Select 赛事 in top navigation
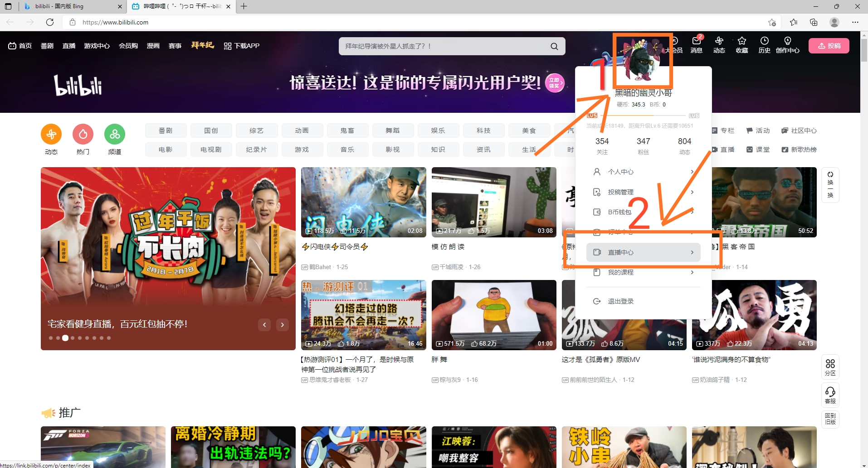This screenshot has height=468, width=868. click(175, 46)
